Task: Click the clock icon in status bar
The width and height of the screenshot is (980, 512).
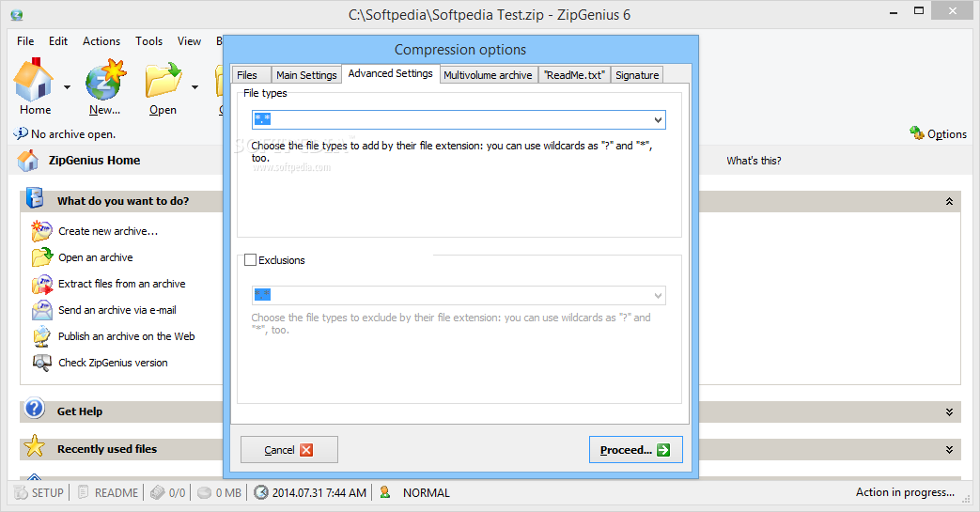Action: 261,492
